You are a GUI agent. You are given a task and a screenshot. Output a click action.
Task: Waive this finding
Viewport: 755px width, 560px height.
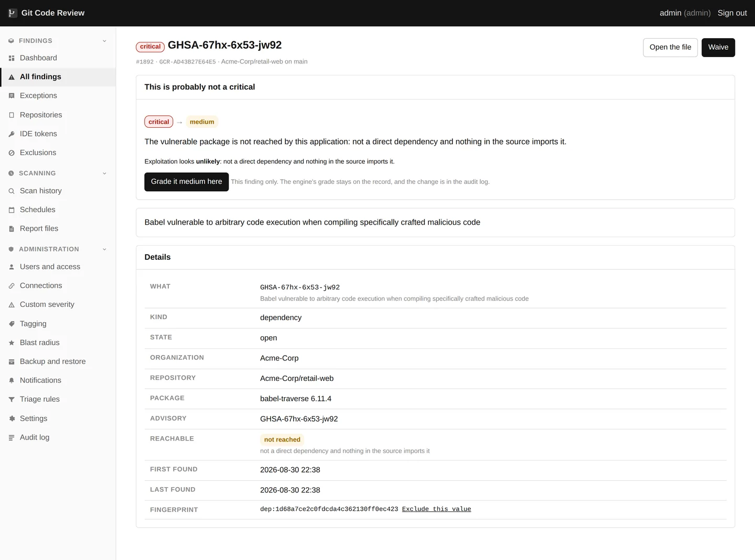718,48
